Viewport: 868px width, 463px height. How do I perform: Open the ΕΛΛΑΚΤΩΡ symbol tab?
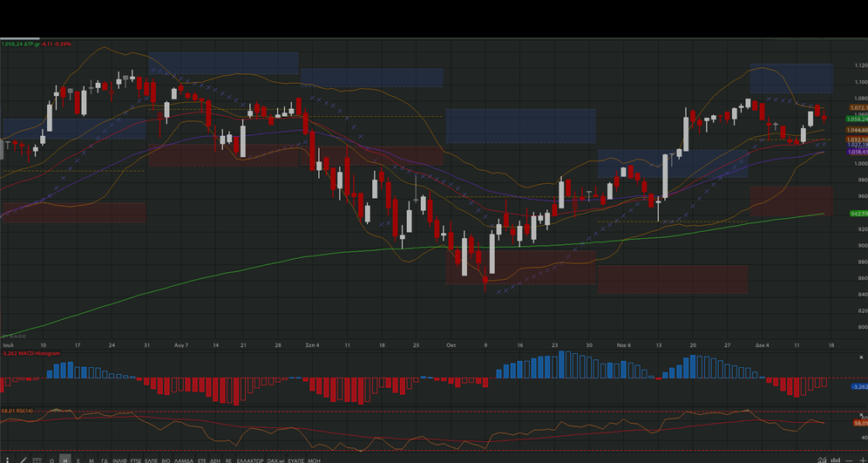(249, 460)
